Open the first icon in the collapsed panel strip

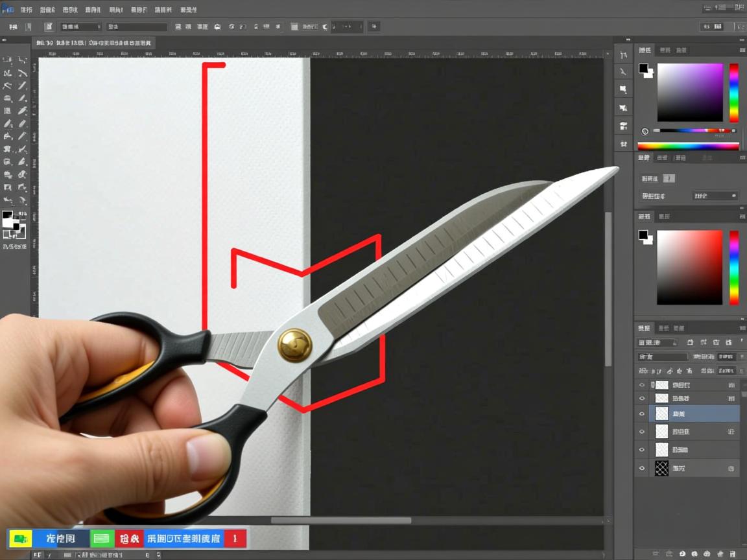coord(623,56)
